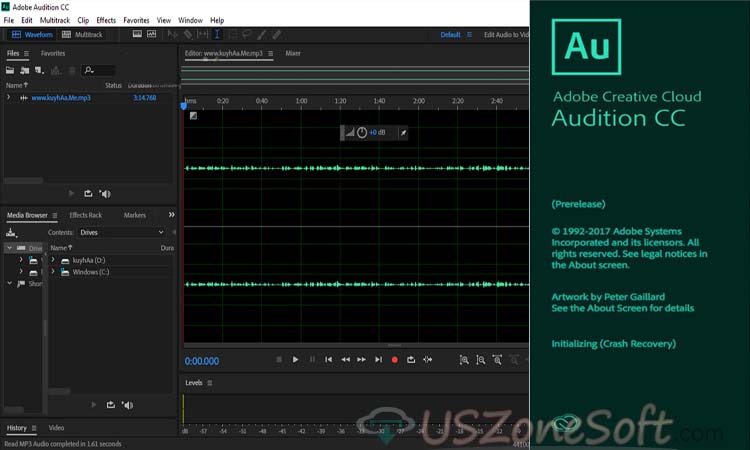
Task: Expand the Windows (C:) drive
Action: (53, 272)
